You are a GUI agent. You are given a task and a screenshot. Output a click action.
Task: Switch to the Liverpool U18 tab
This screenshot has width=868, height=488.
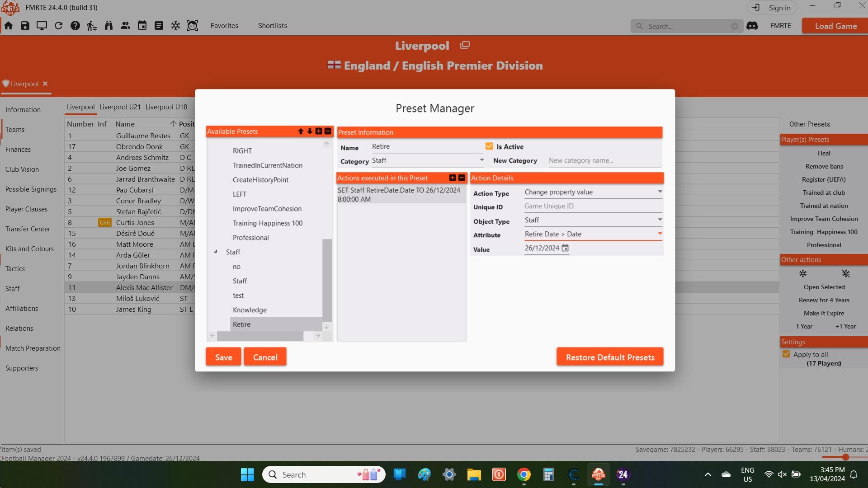166,107
